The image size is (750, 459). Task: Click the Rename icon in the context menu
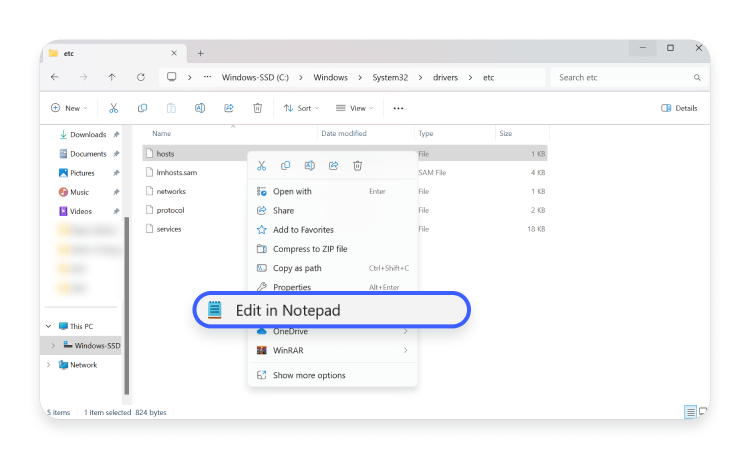click(x=309, y=166)
